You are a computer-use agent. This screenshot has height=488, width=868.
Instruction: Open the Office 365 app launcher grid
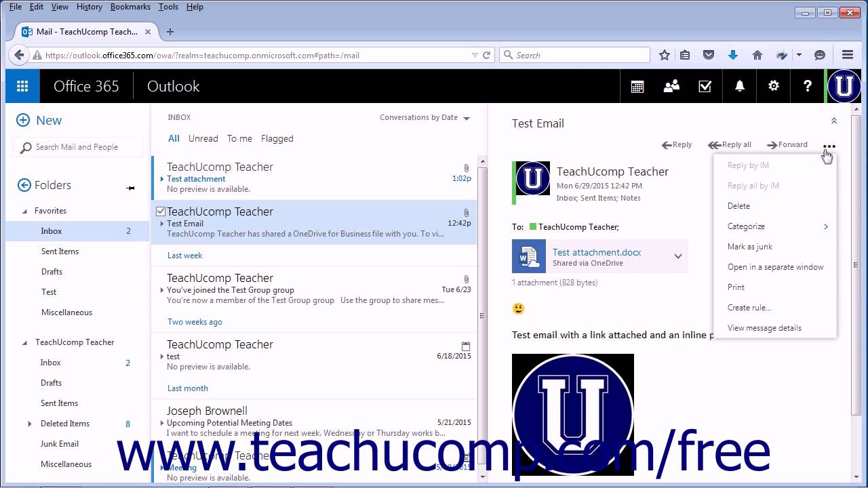22,86
